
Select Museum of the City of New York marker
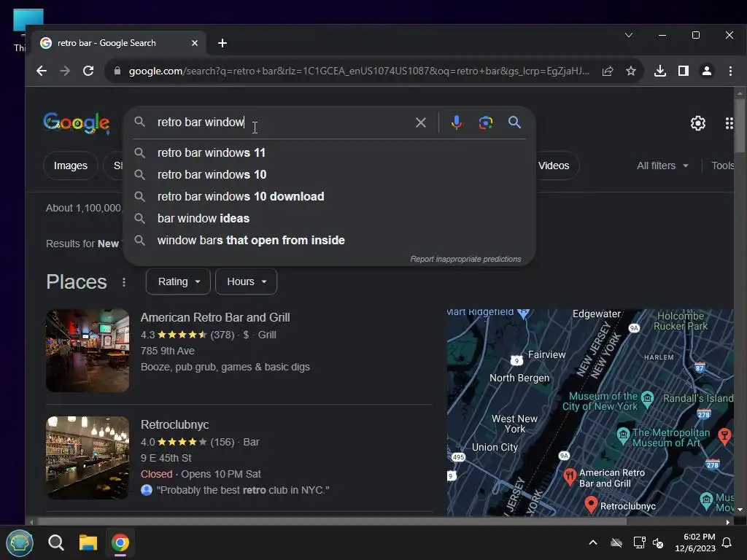click(647, 399)
